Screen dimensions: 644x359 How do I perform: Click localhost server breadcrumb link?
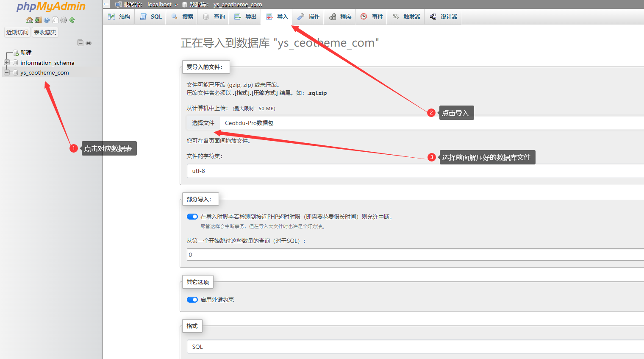tap(159, 4)
